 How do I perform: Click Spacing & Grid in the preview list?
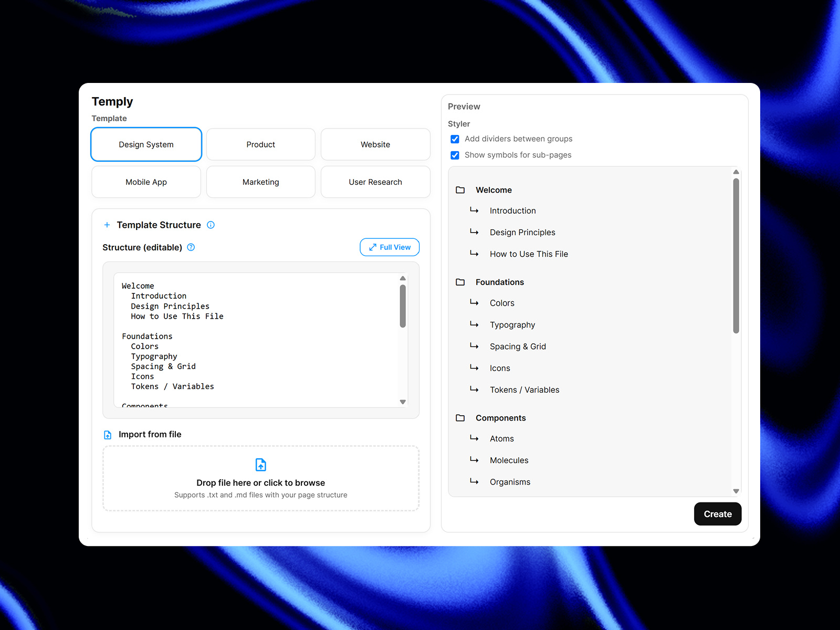518,346
